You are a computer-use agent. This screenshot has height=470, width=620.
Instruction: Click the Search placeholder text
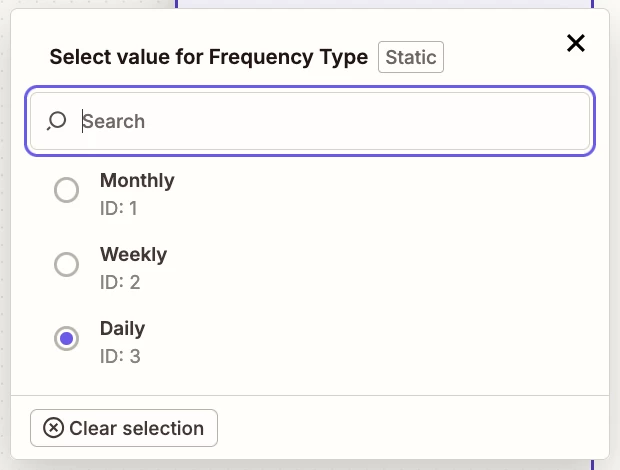point(114,121)
